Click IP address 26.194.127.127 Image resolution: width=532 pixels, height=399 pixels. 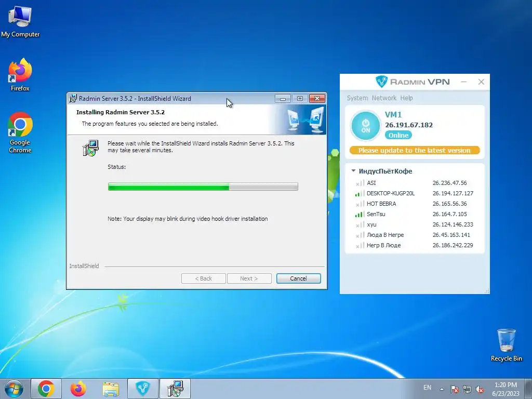point(453,193)
